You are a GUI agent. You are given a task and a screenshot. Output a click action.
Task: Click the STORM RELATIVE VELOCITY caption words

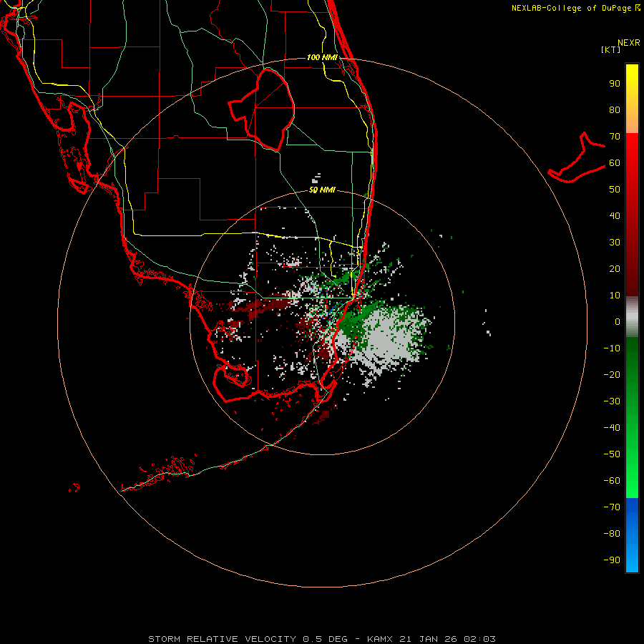[223, 639]
